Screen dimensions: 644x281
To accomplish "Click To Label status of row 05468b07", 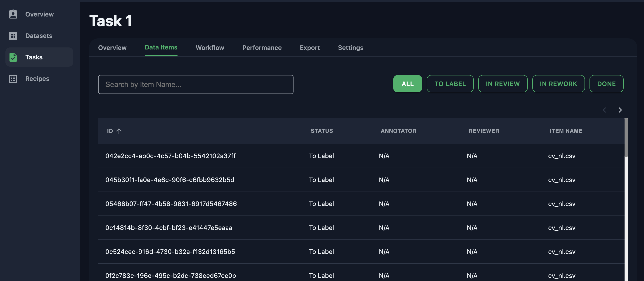I will coord(321,204).
